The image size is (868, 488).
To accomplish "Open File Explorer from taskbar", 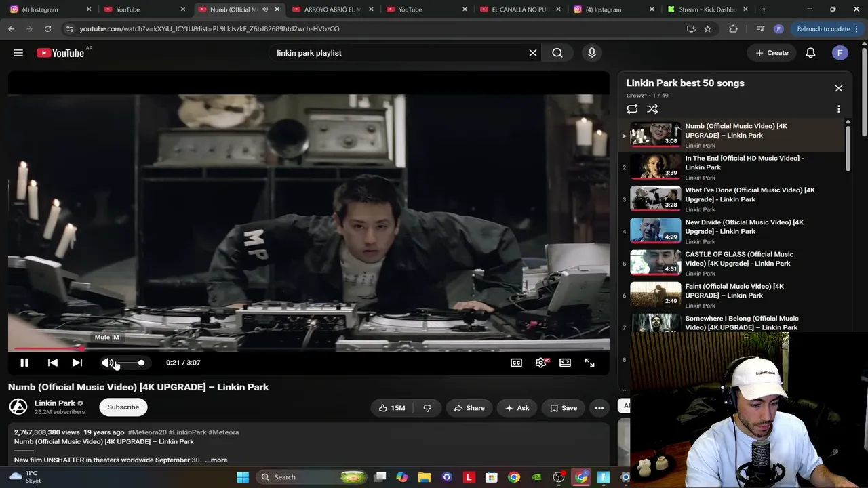I will 425,477.
